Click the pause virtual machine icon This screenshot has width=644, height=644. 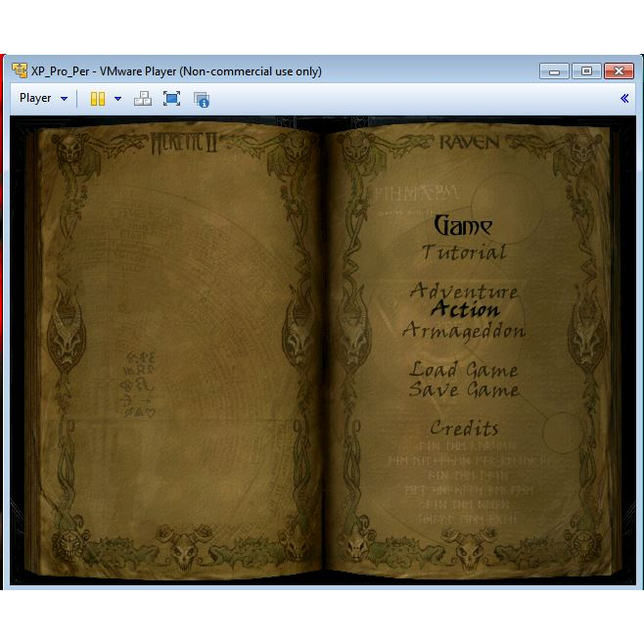pyautogui.click(x=97, y=99)
